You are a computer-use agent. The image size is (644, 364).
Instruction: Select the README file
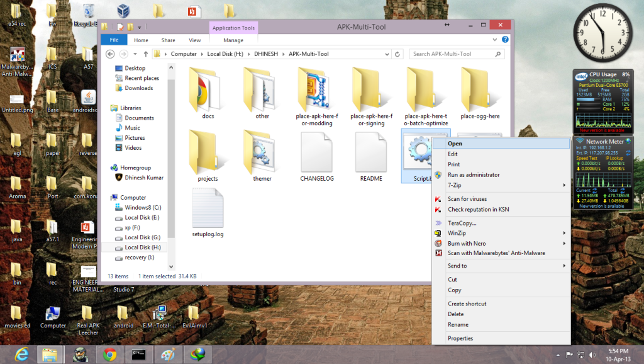click(x=371, y=156)
